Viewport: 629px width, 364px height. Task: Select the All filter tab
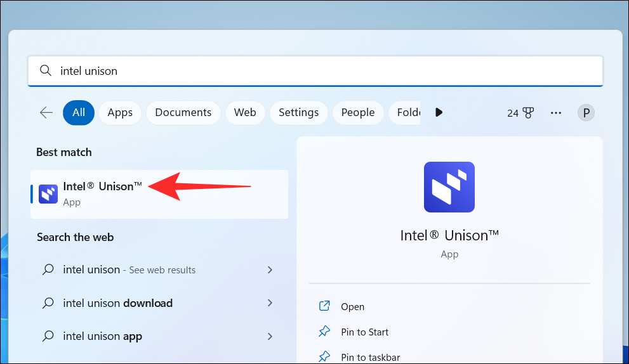79,113
